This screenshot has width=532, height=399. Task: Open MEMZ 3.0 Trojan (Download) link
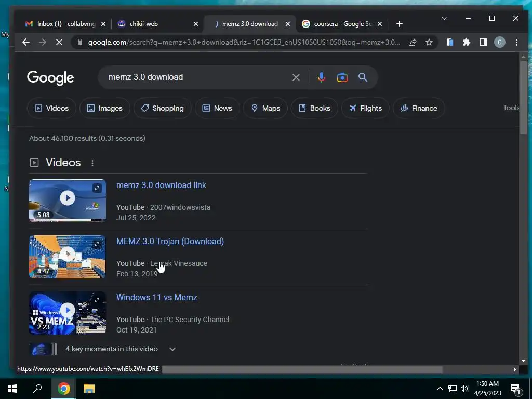(x=170, y=241)
